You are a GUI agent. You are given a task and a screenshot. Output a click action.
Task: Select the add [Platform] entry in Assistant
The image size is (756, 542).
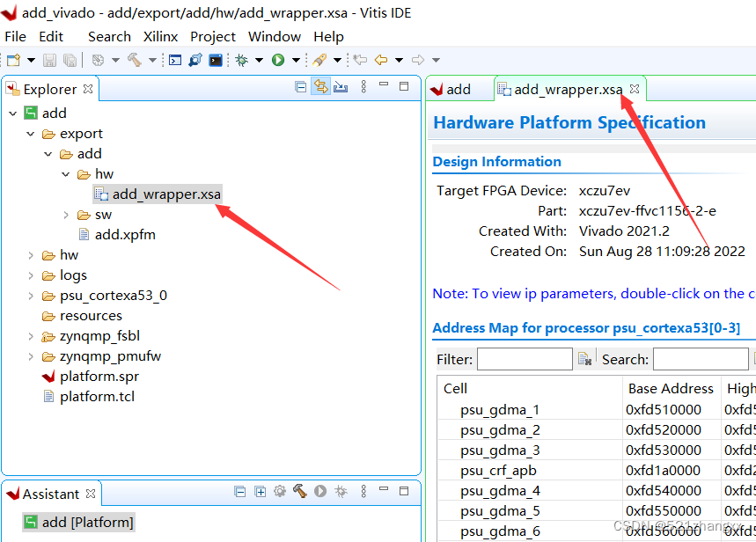[85, 521]
